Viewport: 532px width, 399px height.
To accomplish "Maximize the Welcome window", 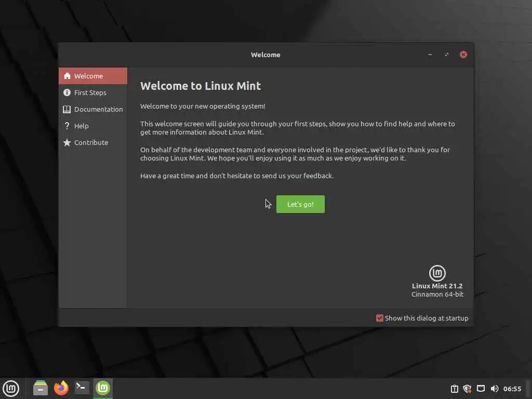I will click(446, 55).
